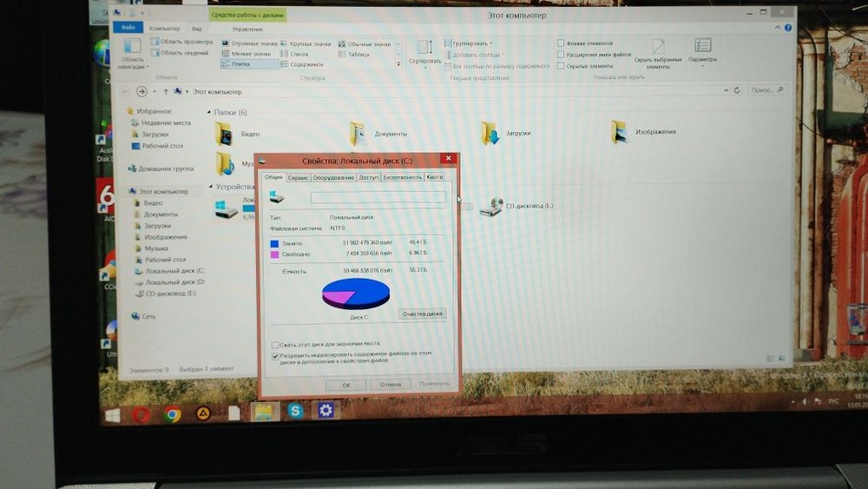Open the Файл ribbon tab

[x=128, y=27]
